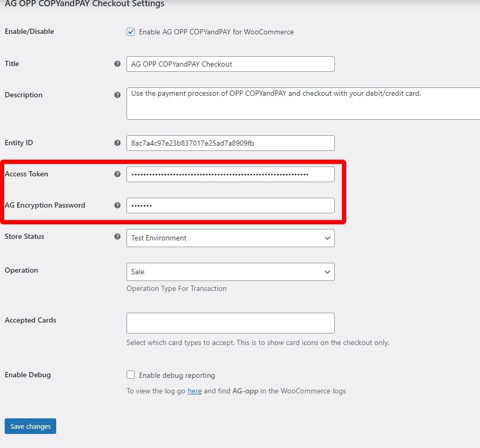This screenshot has width=480, height=448.
Task: Click the help icon beside Description
Action: pyautogui.click(x=117, y=95)
